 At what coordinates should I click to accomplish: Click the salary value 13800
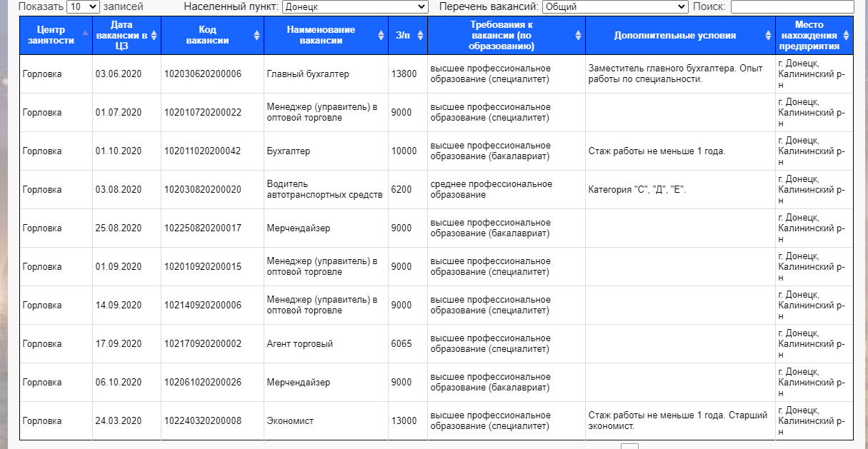[x=404, y=74]
